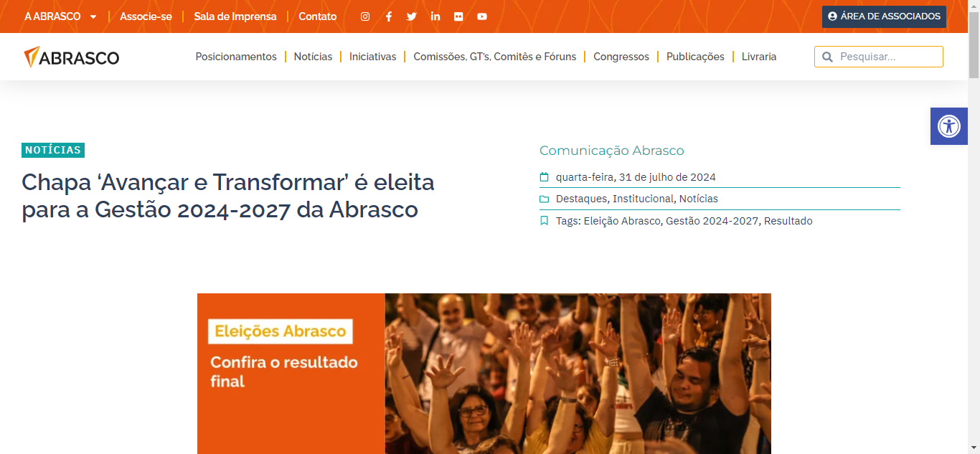Focus the Pesquisar search field

879,57
